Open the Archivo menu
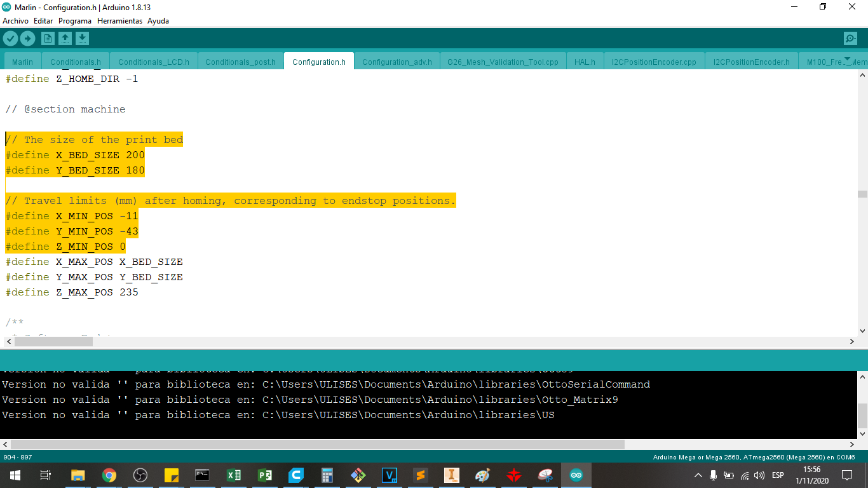Image resolution: width=868 pixels, height=488 pixels. pos(15,21)
